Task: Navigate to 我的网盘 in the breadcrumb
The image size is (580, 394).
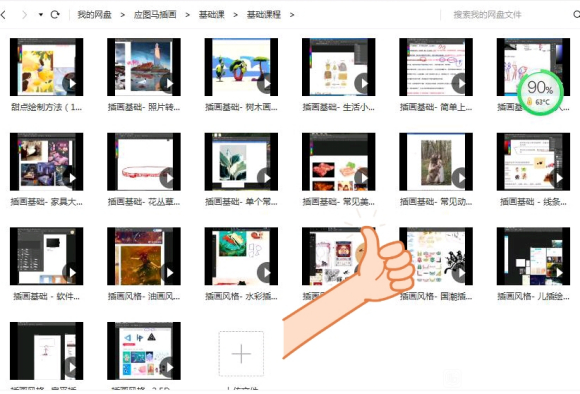Action: point(94,15)
